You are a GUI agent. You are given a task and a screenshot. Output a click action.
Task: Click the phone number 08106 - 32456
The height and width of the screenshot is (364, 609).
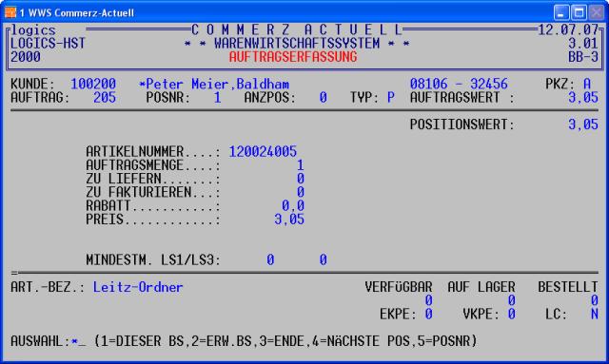pyautogui.click(x=459, y=84)
